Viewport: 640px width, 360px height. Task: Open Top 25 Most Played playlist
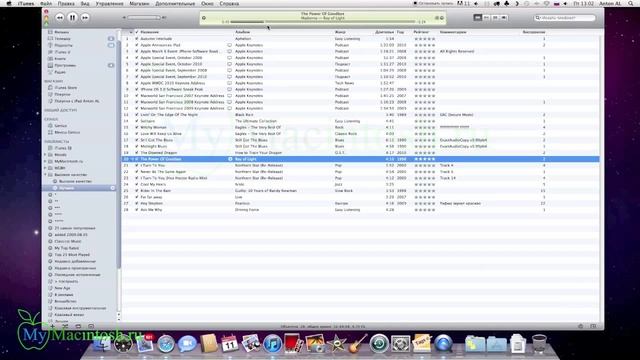[x=72, y=255]
